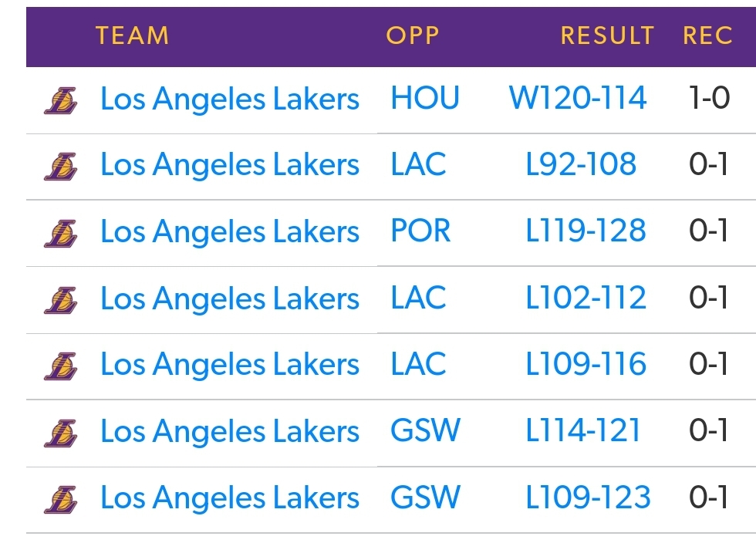
Task: Open the L109-116 game result
Action: point(586,363)
